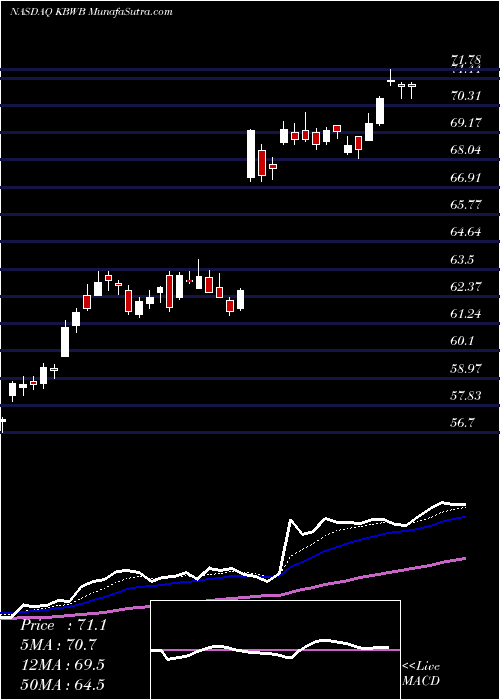Click the 60.1 price axis label
This screenshot has width=500, height=700.
tap(463, 341)
